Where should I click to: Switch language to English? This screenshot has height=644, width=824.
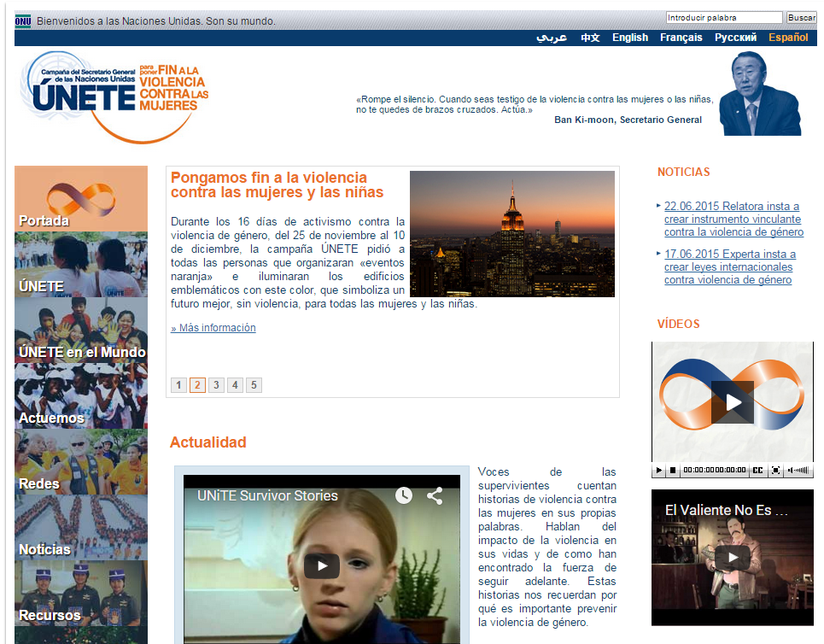[x=630, y=38]
